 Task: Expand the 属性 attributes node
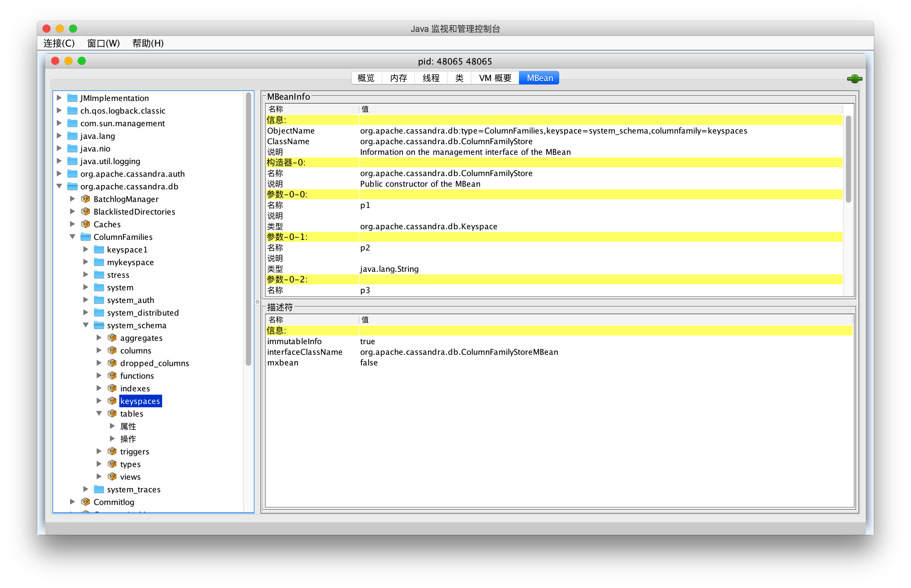(x=112, y=426)
